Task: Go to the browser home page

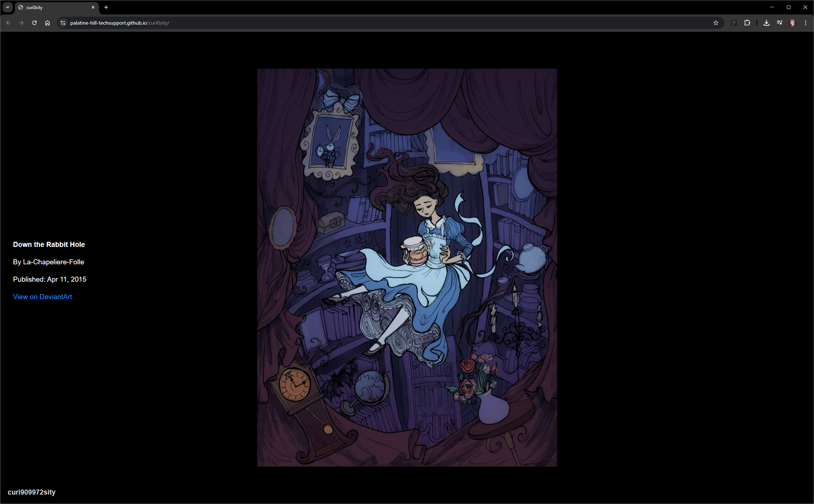Action: (x=47, y=23)
